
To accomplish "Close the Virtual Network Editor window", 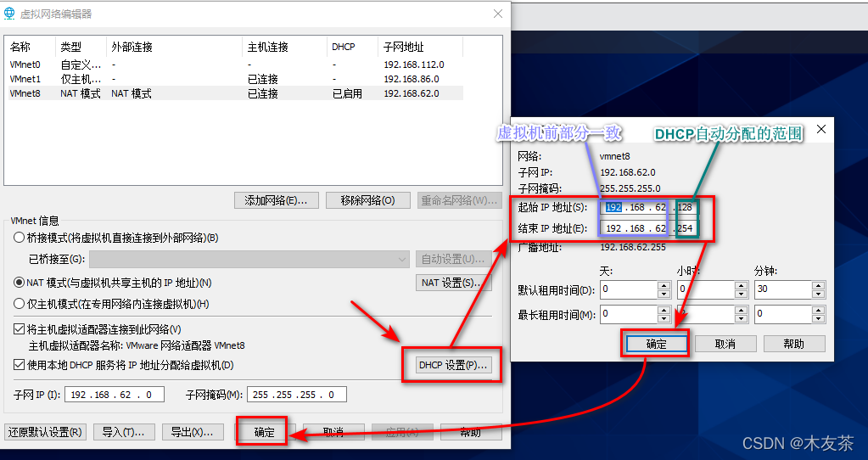I will click(x=498, y=14).
